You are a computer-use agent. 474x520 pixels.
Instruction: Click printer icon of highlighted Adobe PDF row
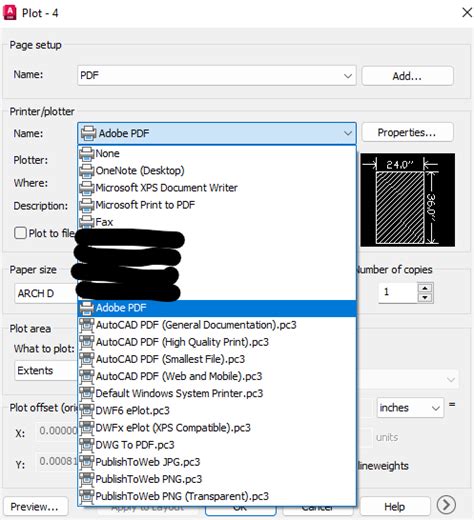coord(87,308)
